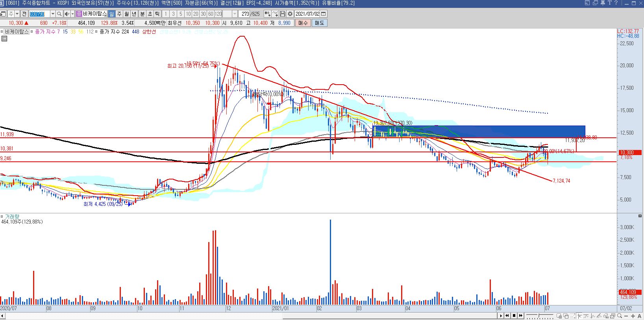Choose the 5 interval button
This screenshot has height=320, width=644.
click(181, 14)
